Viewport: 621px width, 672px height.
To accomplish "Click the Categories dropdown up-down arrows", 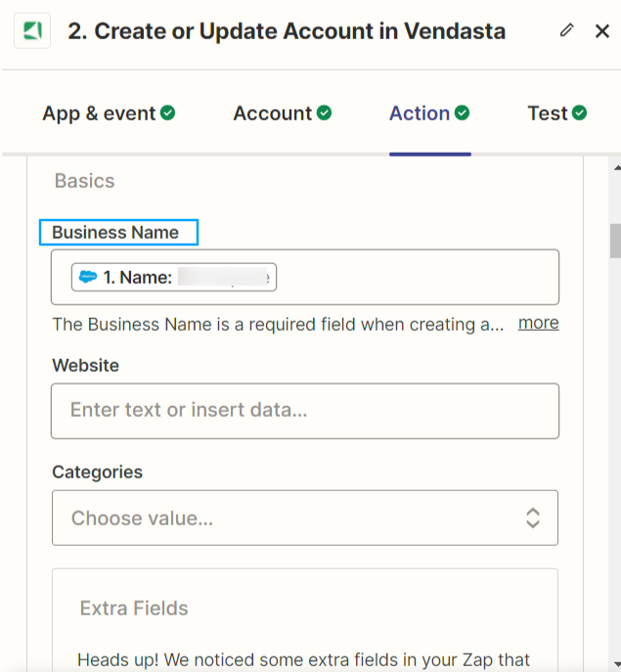I will tap(533, 517).
